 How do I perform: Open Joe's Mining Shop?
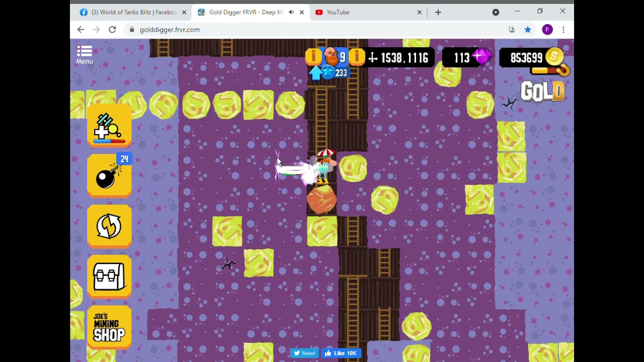(x=109, y=327)
